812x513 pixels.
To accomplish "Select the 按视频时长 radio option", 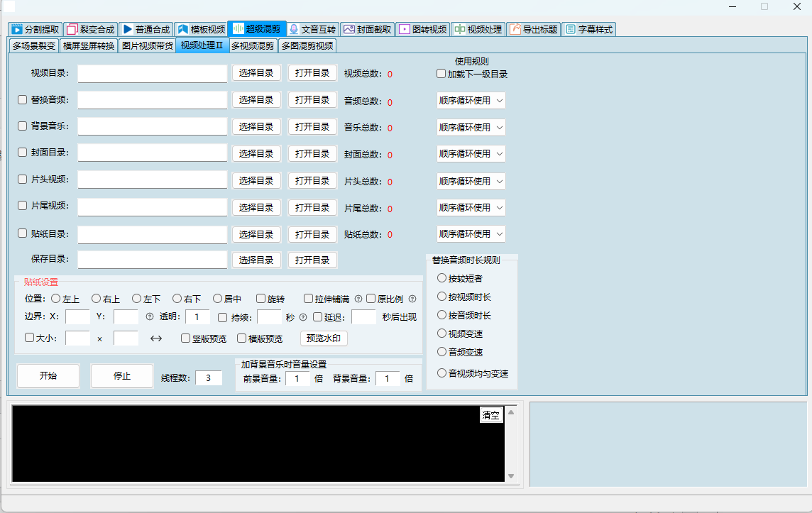I will pos(442,297).
